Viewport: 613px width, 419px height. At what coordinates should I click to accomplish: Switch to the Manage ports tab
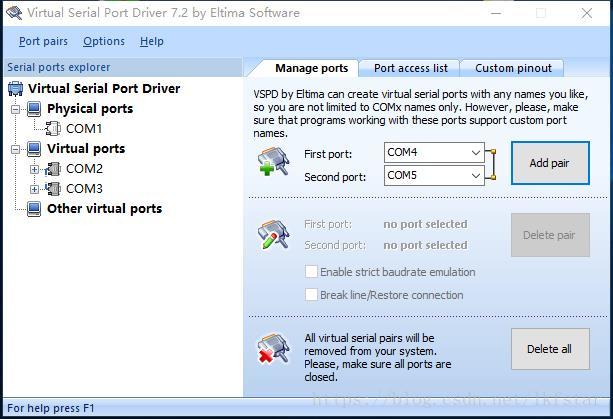[312, 68]
